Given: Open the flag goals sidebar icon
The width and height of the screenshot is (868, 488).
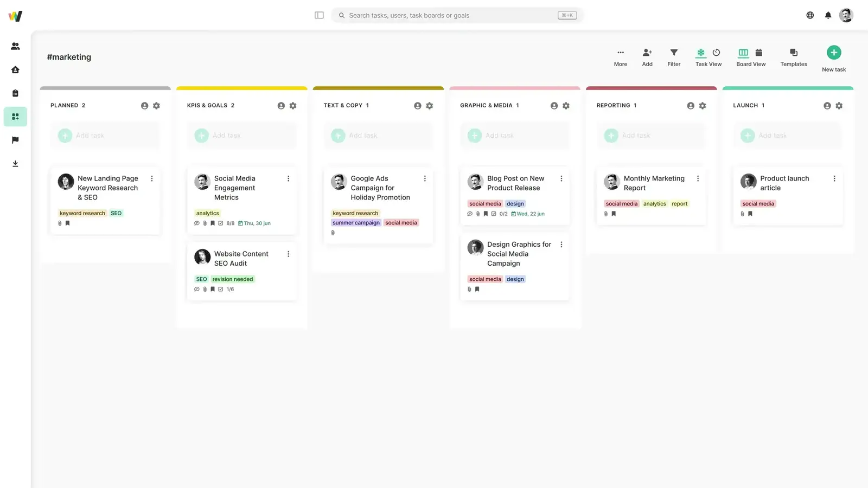Looking at the screenshot, I should pos(15,140).
